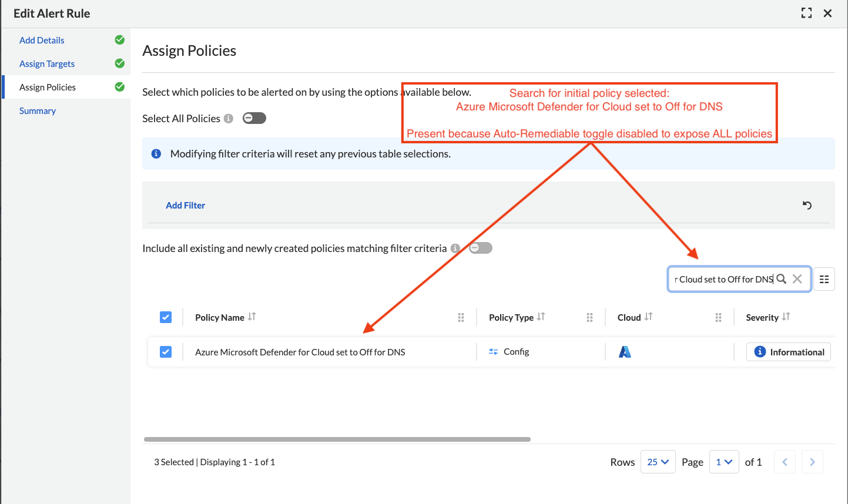The width and height of the screenshot is (848, 504).
Task: Clear the policy search text
Action: 797,279
